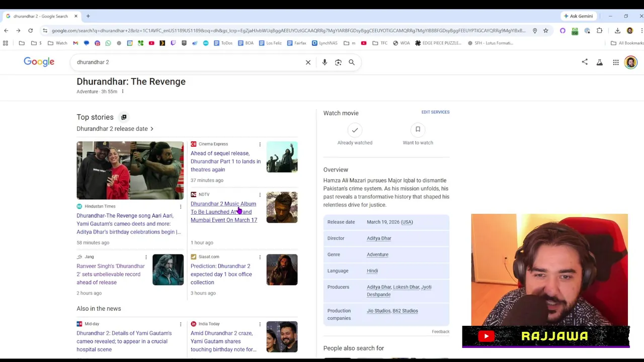Open the BOA bookmark
The image size is (644, 362).
(246, 43)
